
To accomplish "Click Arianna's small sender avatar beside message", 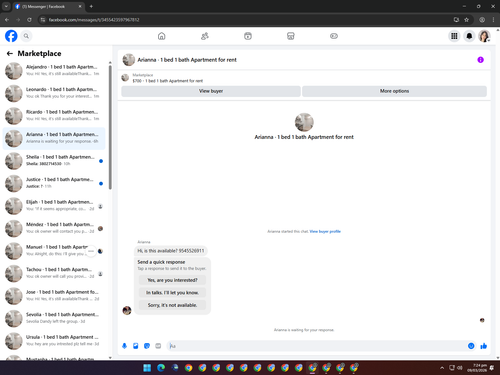I will pyautogui.click(x=127, y=310).
